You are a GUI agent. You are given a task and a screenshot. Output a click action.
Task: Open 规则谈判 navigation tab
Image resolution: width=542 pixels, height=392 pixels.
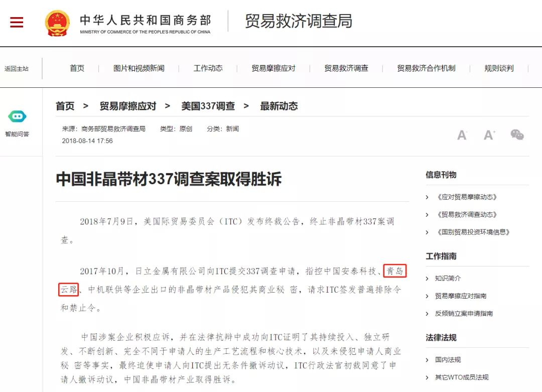tap(499, 68)
